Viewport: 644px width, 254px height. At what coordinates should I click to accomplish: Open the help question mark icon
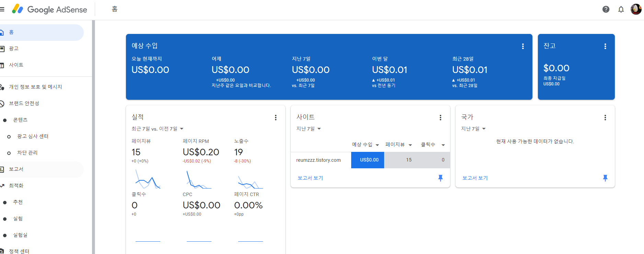coord(606,9)
